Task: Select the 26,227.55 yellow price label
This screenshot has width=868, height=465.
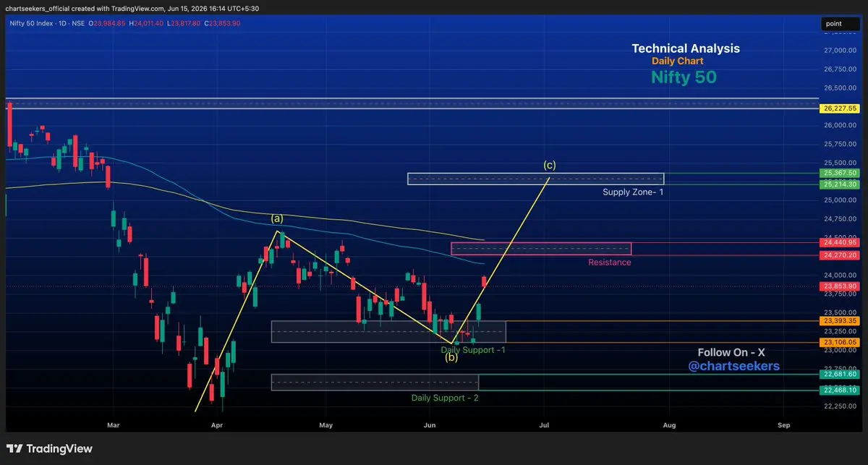Action: coord(839,108)
